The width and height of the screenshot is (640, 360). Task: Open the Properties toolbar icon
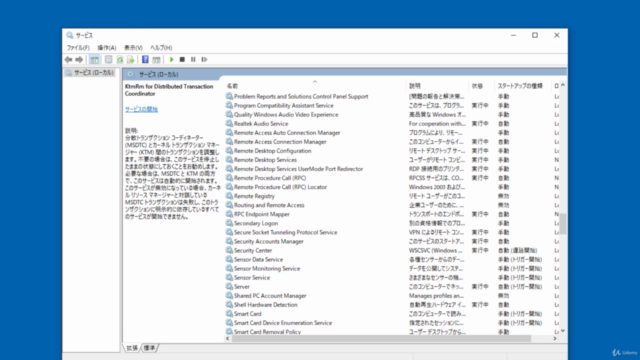point(108,60)
